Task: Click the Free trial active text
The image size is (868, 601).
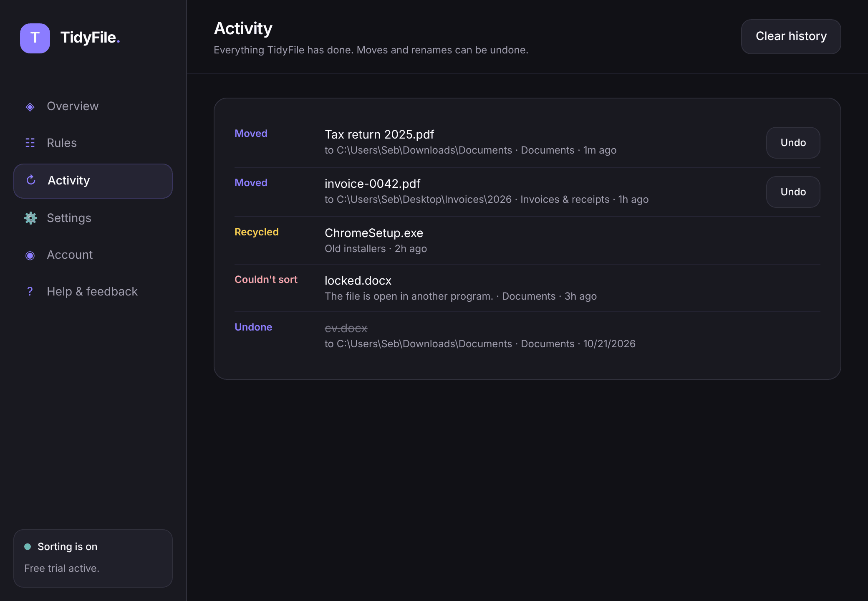Action: coord(62,568)
